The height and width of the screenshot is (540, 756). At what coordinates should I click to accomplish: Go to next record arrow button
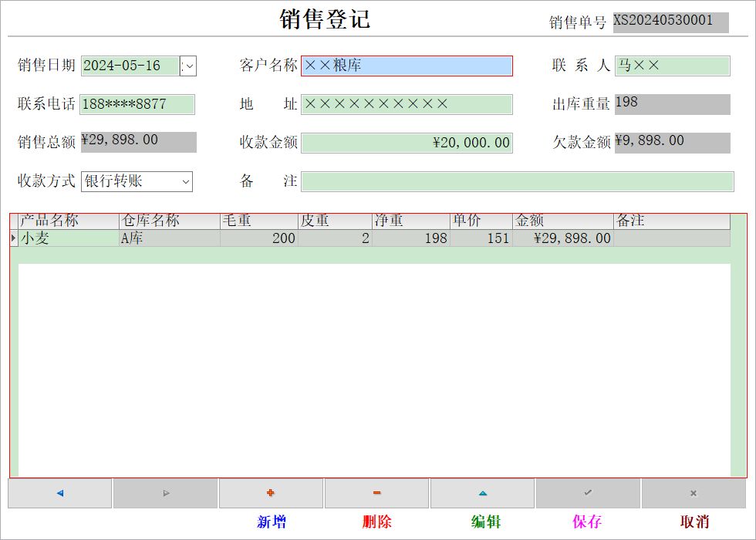pos(165,493)
